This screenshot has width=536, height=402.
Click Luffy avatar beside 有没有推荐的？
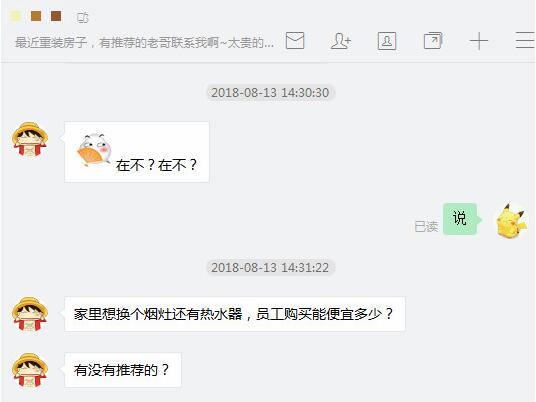[30, 371]
